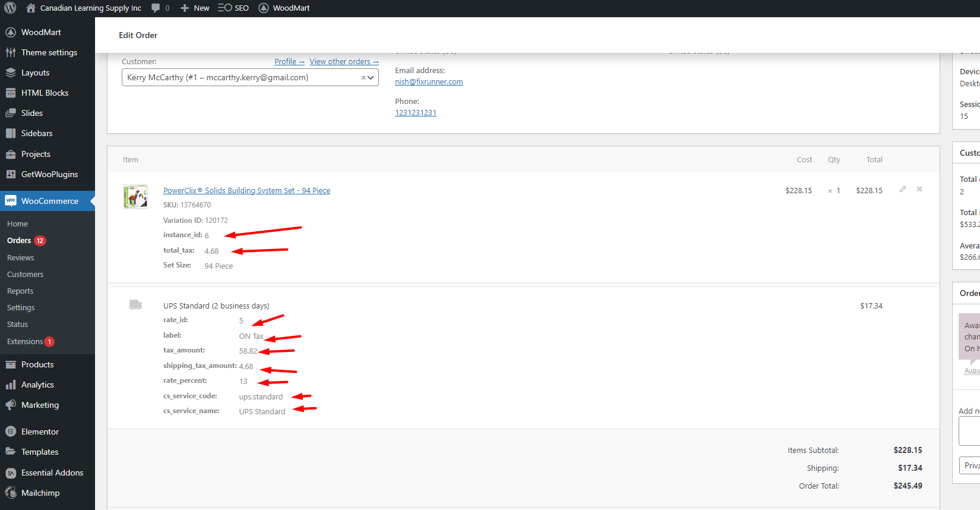Click the New plus icon
980x510 pixels.
[x=185, y=8]
